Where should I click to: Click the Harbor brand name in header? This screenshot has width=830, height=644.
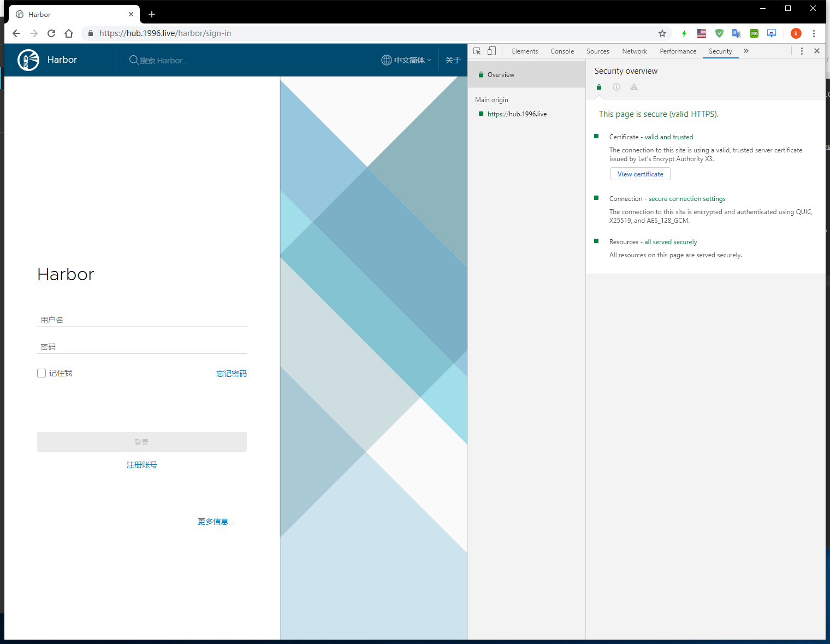coord(62,60)
